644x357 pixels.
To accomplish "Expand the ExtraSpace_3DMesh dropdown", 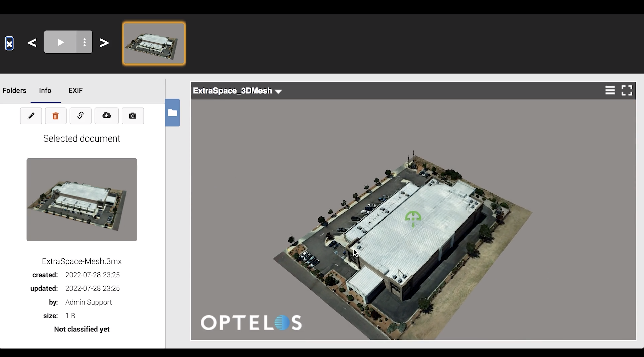I will (x=278, y=91).
